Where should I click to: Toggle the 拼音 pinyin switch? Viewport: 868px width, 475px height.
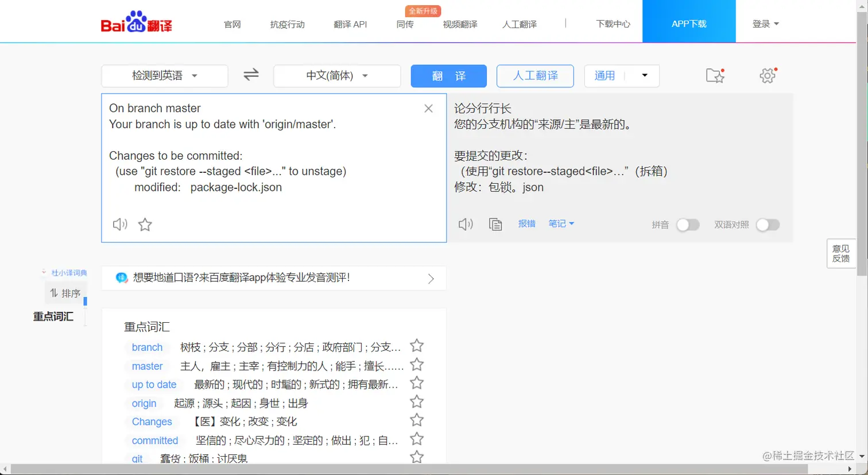coord(688,225)
